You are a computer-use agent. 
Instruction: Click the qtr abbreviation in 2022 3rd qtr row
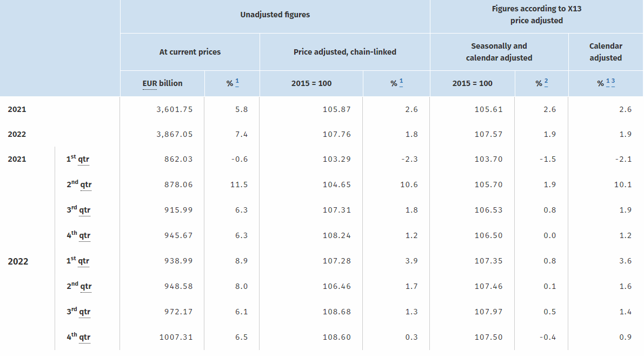coord(84,312)
